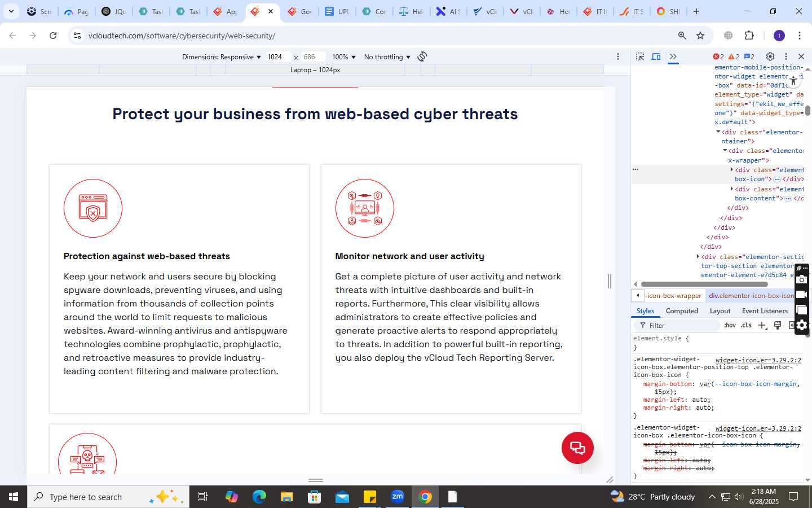Click the overlay video record icon
Image resolution: width=812 pixels, height=508 pixels.
coord(802,295)
